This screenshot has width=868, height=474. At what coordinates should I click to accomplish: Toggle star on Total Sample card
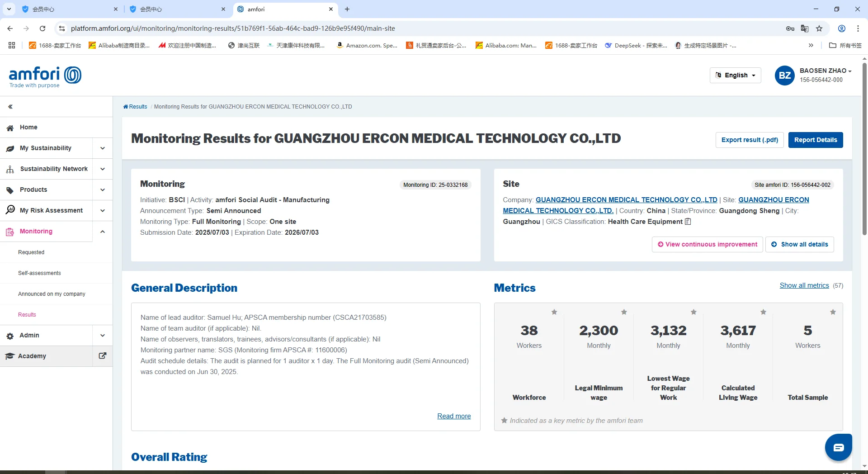(833, 312)
